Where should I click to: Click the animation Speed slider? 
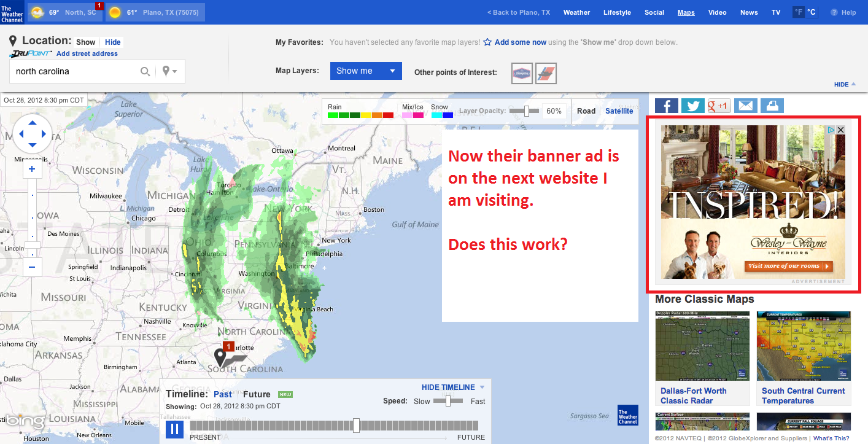point(448,401)
